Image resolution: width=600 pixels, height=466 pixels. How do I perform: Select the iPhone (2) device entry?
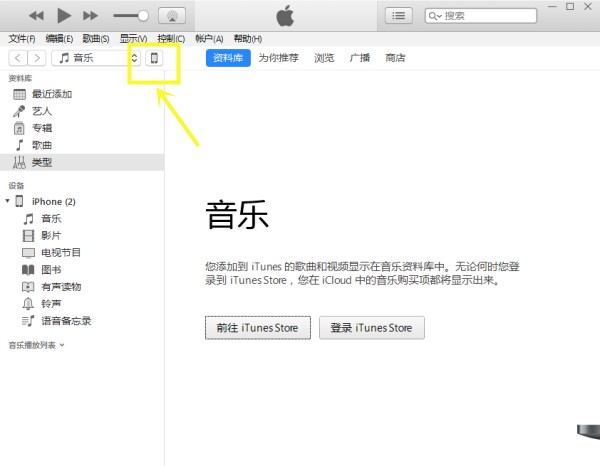(x=54, y=202)
